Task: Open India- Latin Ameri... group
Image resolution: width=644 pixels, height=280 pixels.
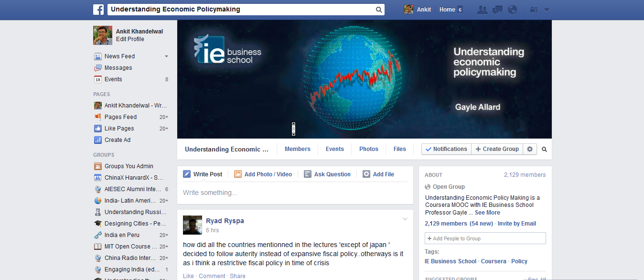Action: pyautogui.click(x=131, y=201)
